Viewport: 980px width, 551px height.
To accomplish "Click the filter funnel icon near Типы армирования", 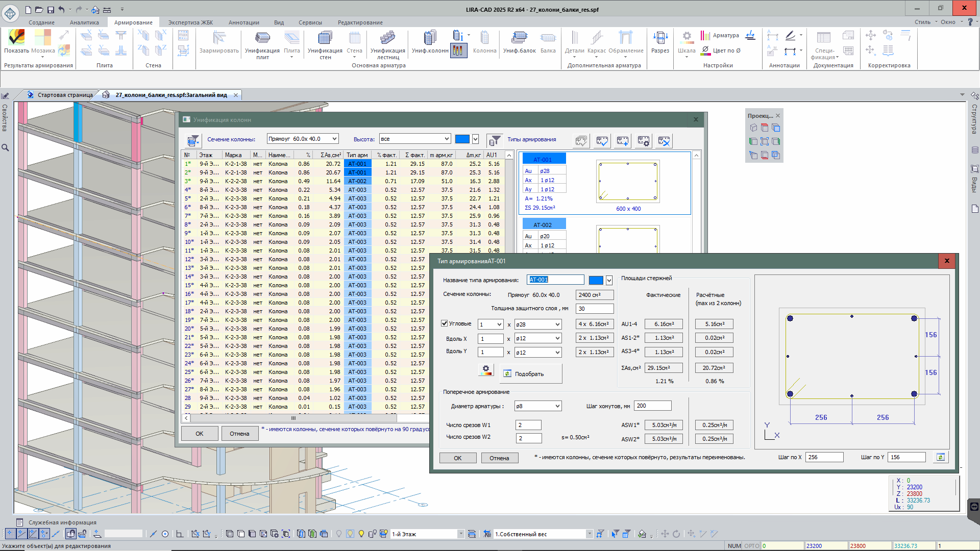I will point(494,140).
